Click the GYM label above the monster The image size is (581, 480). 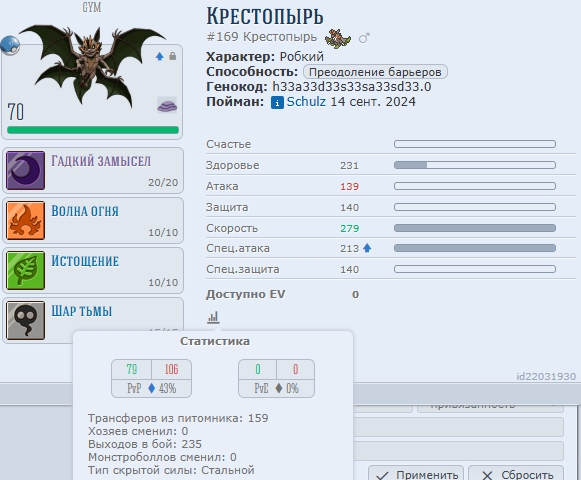click(x=92, y=7)
